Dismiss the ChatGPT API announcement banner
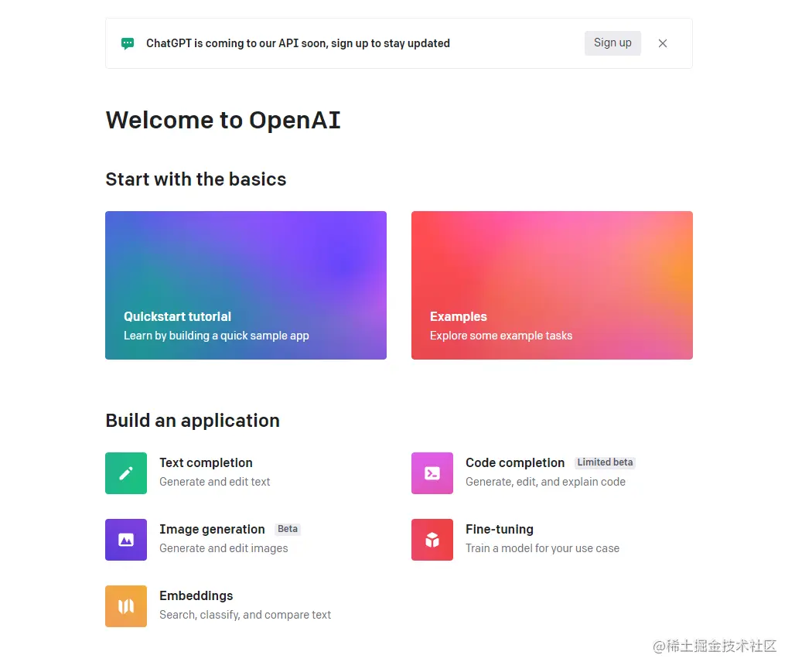The height and width of the screenshot is (672, 795). 663,43
